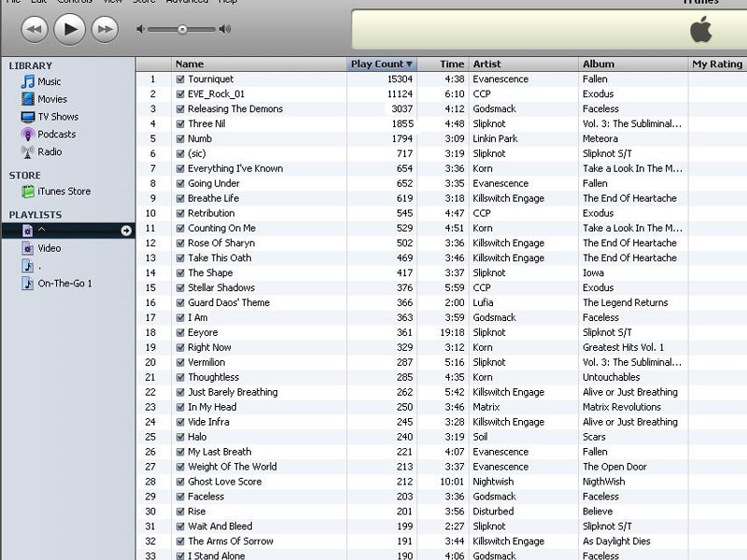Open the iTunes Store

(56, 191)
